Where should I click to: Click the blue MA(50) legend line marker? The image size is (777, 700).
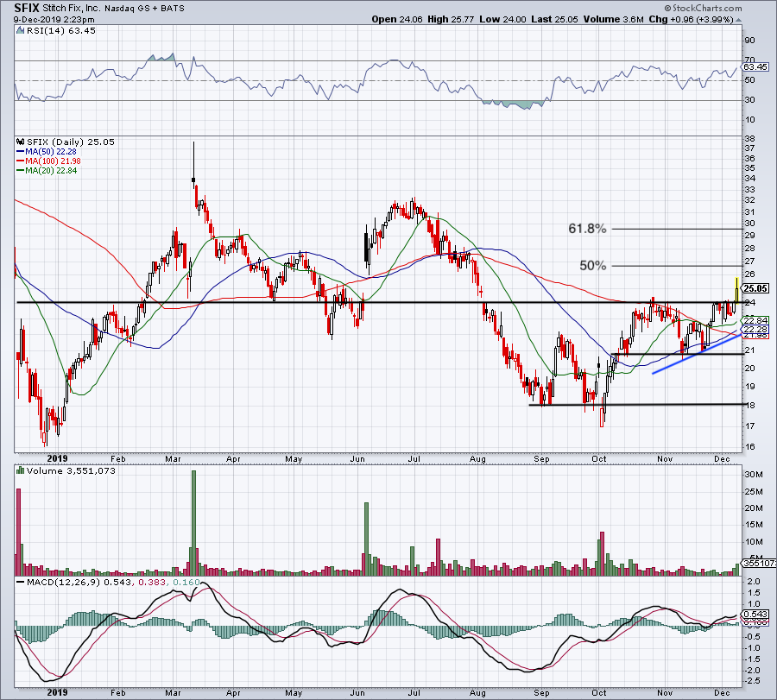point(21,152)
